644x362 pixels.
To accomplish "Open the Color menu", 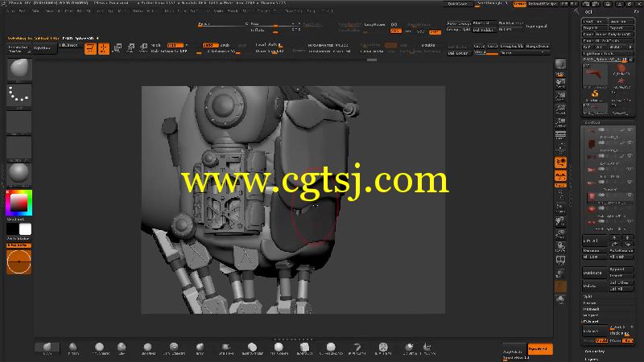I will pyautogui.click(x=35, y=10).
